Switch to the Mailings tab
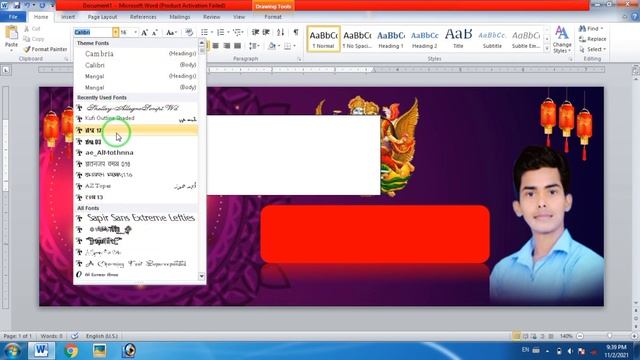 click(180, 17)
